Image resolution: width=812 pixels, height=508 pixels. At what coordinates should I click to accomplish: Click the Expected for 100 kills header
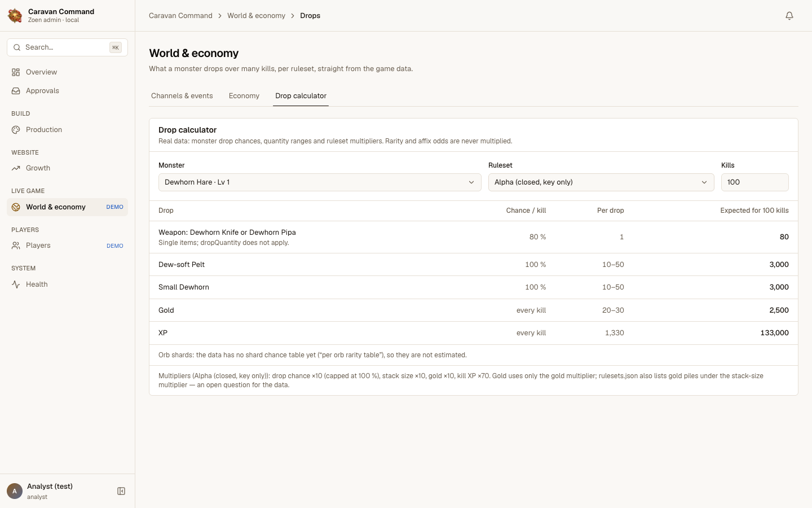pyautogui.click(x=754, y=211)
